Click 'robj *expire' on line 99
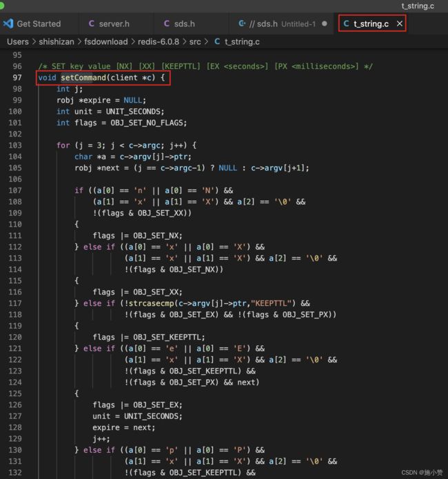This screenshot has width=448, height=479. click(83, 100)
